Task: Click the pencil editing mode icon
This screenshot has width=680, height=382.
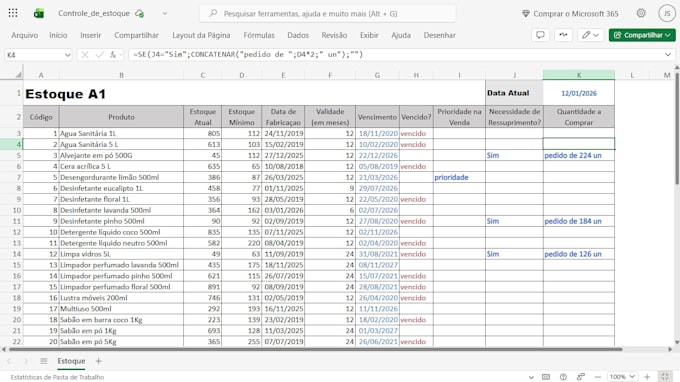Action: tap(586, 35)
